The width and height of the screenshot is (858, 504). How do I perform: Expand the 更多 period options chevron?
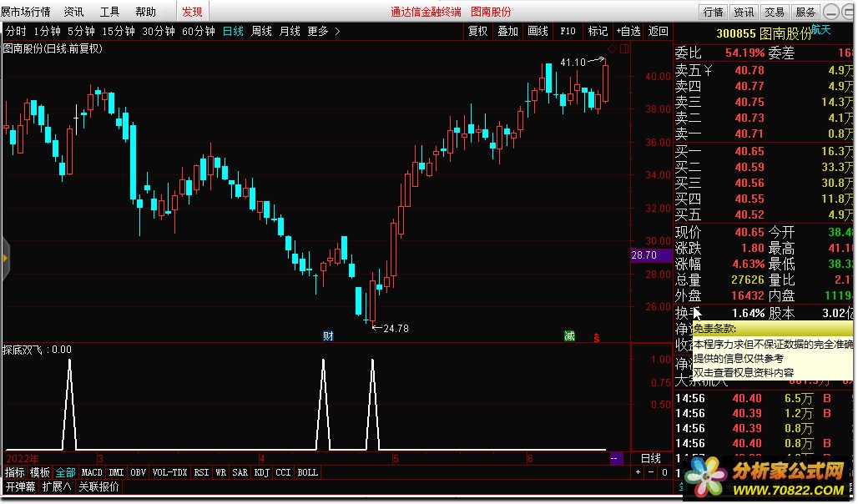click(x=337, y=32)
